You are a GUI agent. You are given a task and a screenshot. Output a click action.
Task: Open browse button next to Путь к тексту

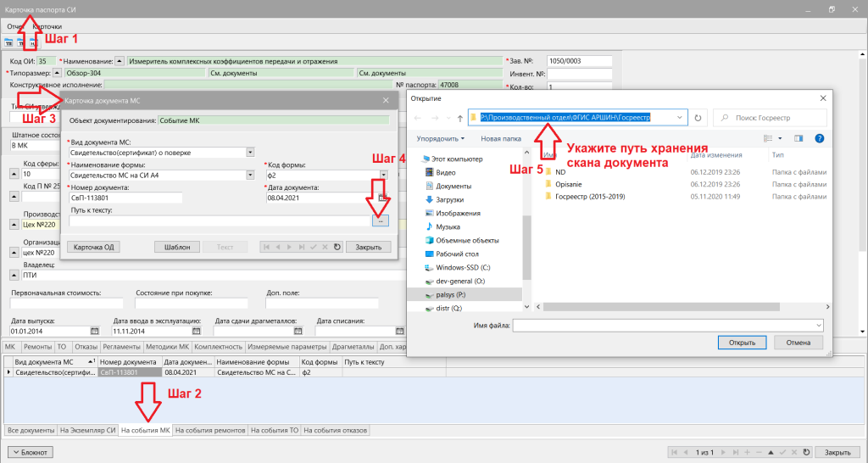(x=381, y=221)
